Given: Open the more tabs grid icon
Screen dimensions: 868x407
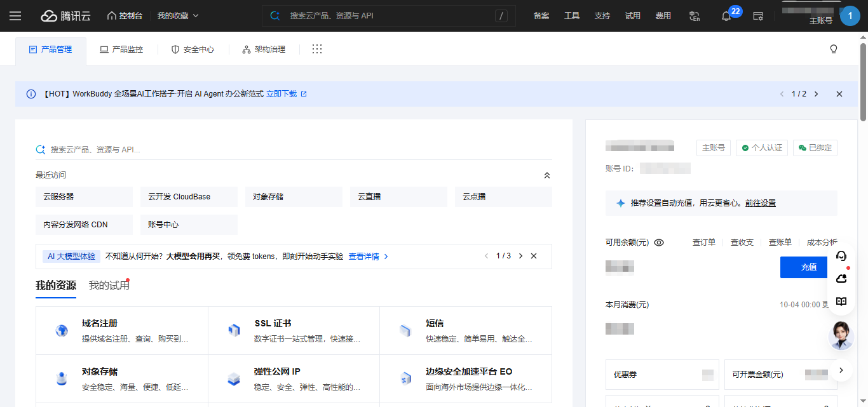Looking at the screenshot, I should 317,50.
